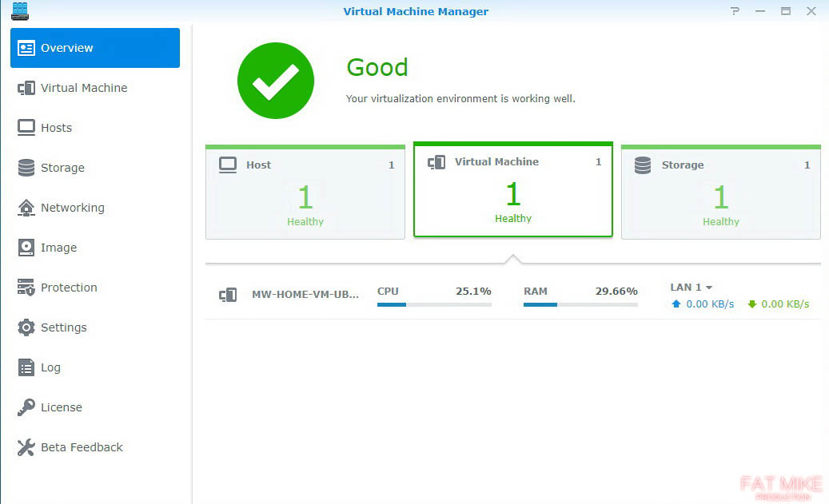Image resolution: width=829 pixels, height=504 pixels.
Task: Click the Storage database icon in sidebar
Action: [26, 168]
